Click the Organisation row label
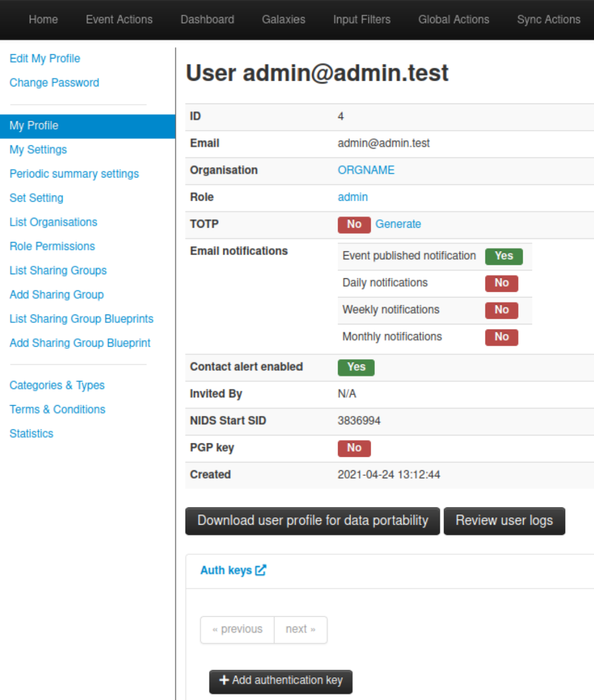 224,170
